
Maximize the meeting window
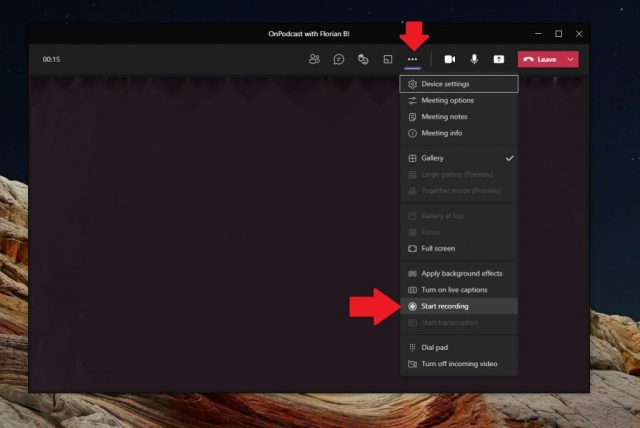coord(558,34)
